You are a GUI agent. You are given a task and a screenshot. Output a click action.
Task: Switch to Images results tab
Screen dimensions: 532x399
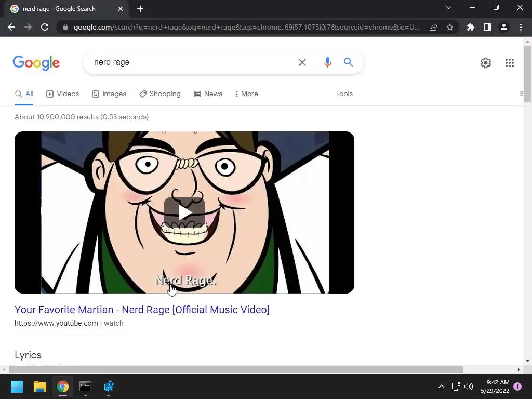click(109, 94)
